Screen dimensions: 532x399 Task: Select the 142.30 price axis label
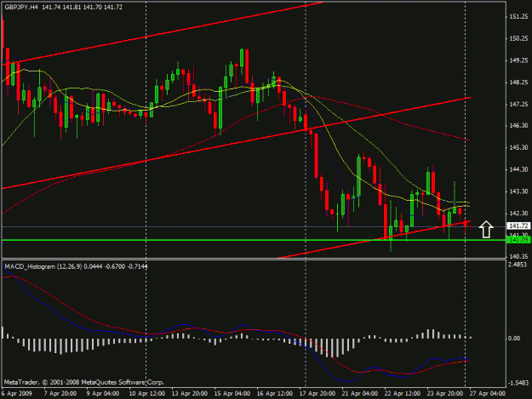[x=518, y=214]
